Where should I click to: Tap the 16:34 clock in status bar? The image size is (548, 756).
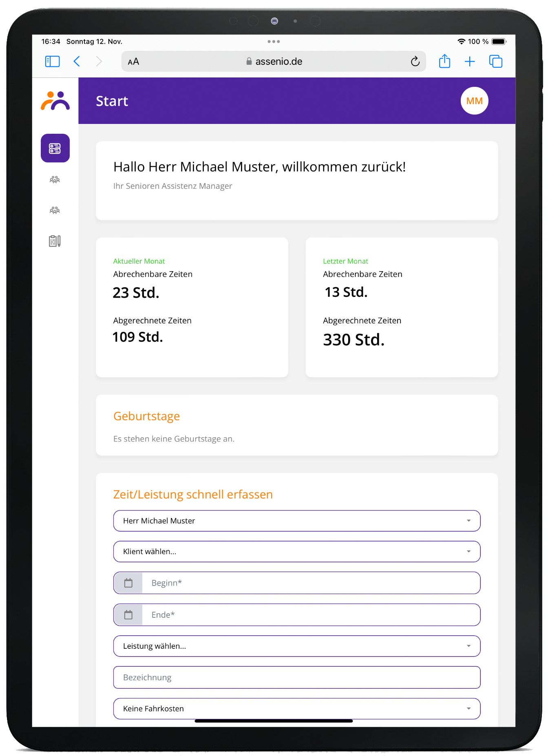(x=51, y=42)
